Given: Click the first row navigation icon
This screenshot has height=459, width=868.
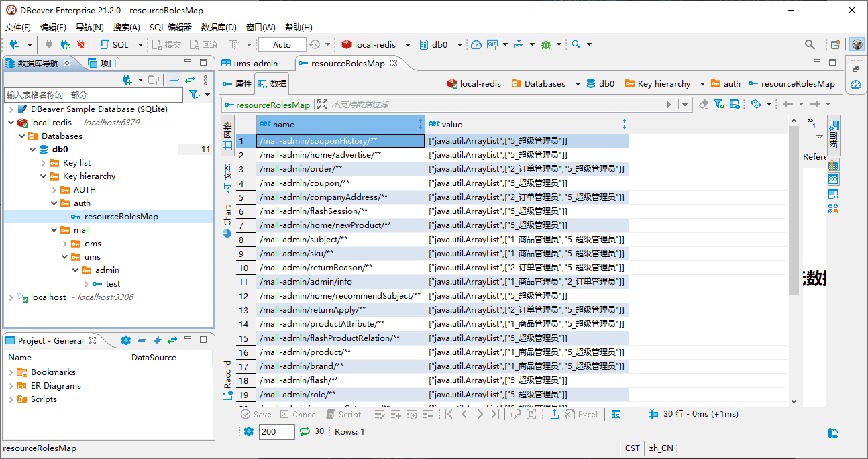Looking at the screenshot, I should tap(449, 415).
